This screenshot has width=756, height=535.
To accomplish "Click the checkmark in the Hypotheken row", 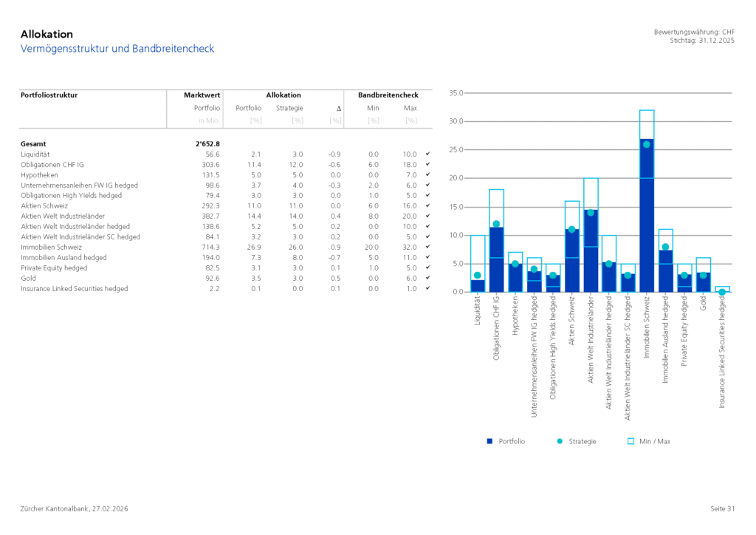I will (427, 174).
